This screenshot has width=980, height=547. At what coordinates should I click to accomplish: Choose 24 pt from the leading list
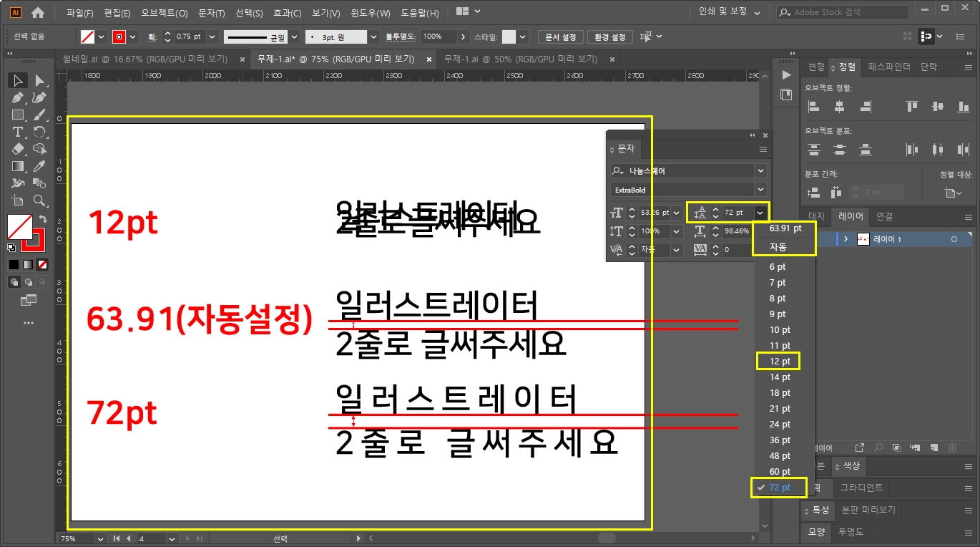click(x=780, y=425)
